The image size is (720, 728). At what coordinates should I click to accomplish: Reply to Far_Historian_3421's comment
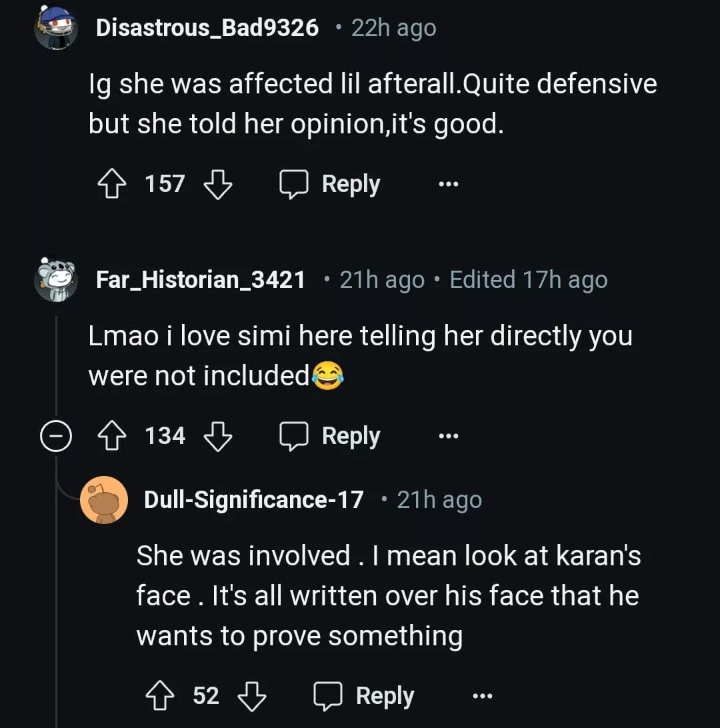330,436
